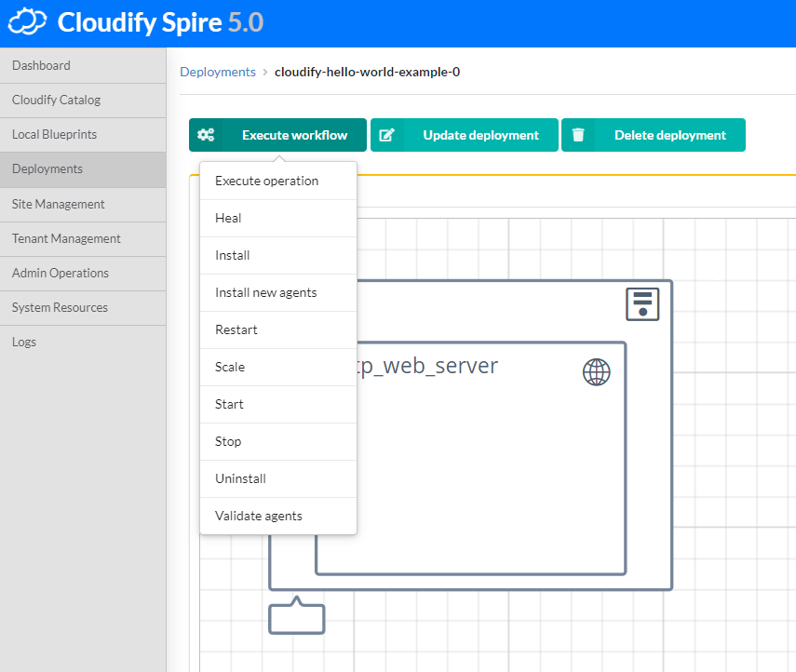Viewport: 796px width, 672px height.
Task: Click the pencil icon on Update deployment button
Action: tap(387, 134)
